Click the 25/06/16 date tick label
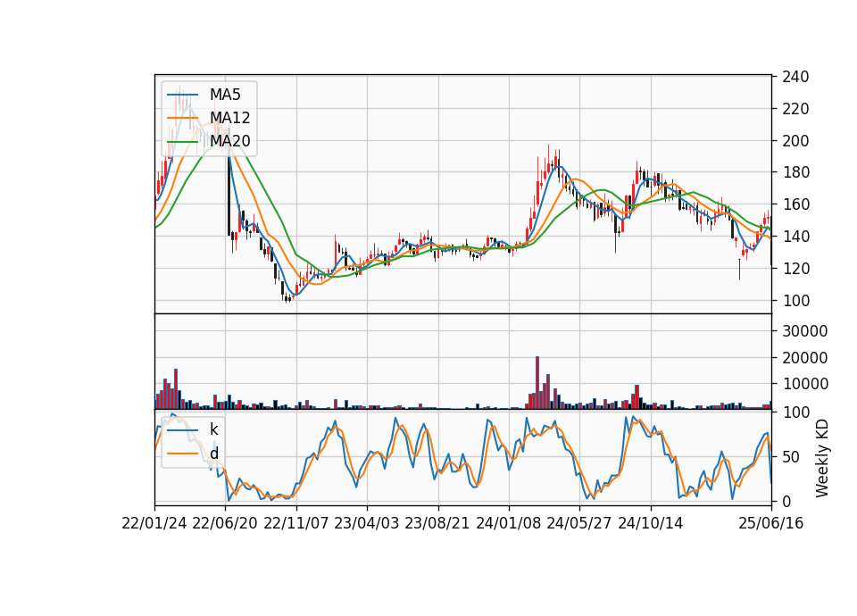The width and height of the screenshot is (857, 616). (x=771, y=523)
